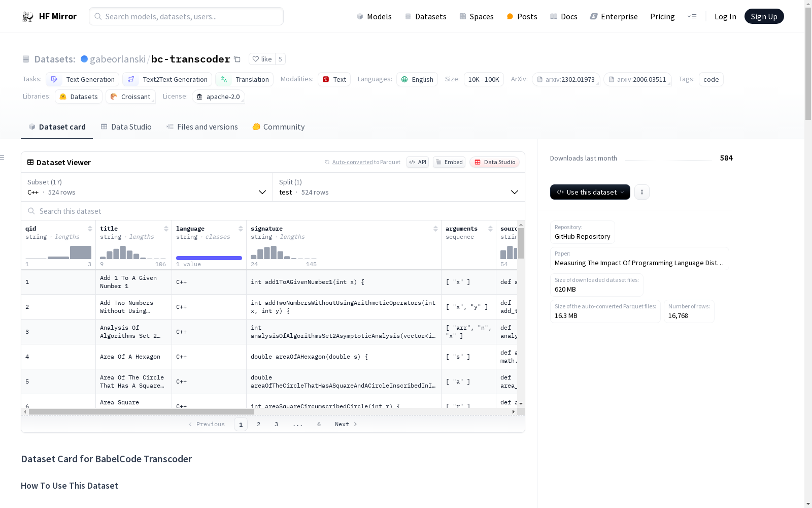The height and width of the screenshot is (508, 812).
Task: Click the code tag
Action: [x=711, y=79]
